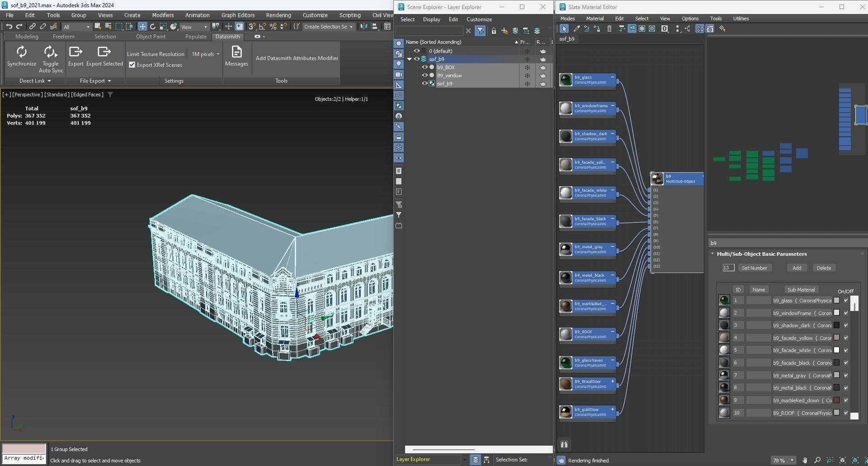The height and width of the screenshot is (466, 868).
Task: Click the Zoom magnifier in Slate status bar
Action: [x=817, y=460]
